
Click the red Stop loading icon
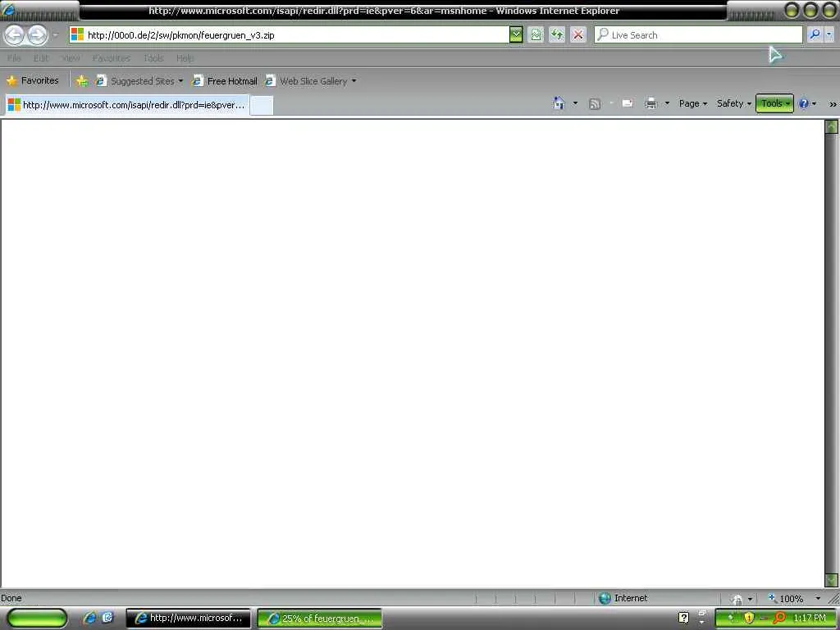tap(578, 35)
